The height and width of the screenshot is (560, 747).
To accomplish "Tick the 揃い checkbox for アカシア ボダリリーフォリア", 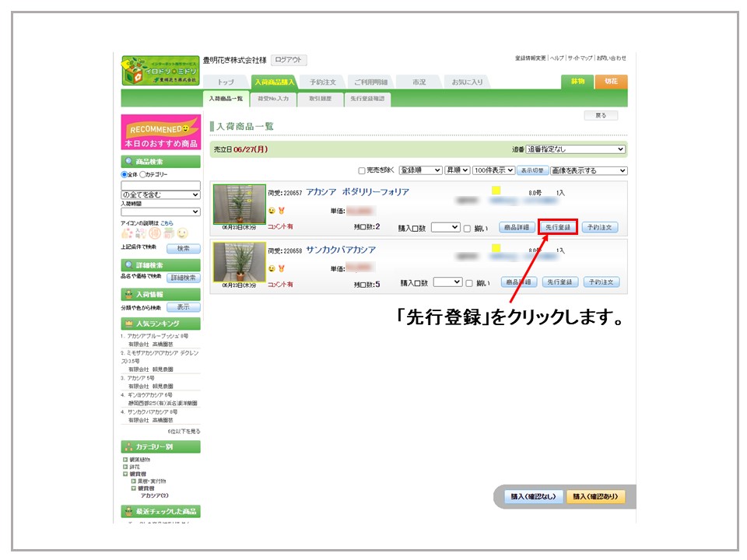I will coord(467,228).
